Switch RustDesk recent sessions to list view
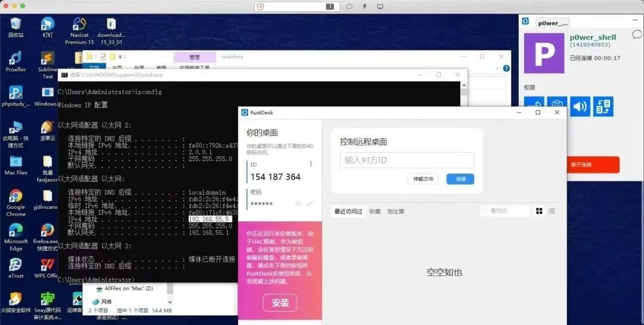This screenshot has width=644, height=325. tap(552, 211)
